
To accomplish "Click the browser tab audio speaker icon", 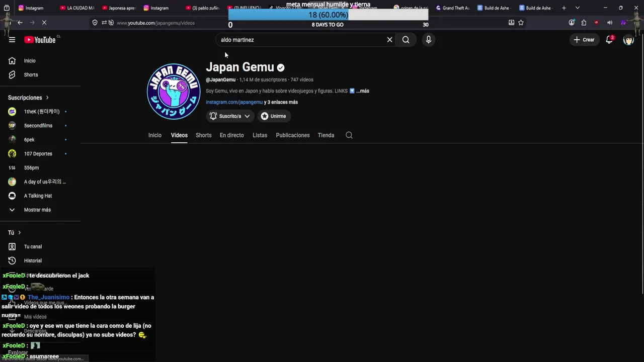I will (x=610, y=23).
